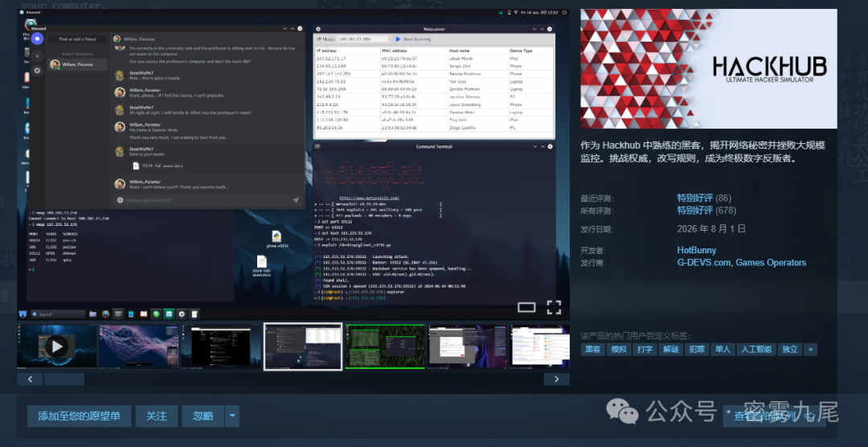Select the currently highlighted Xiscord screenshot thumbnail
Image resolution: width=868 pixels, height=447 pixels.
click(303, 347)
